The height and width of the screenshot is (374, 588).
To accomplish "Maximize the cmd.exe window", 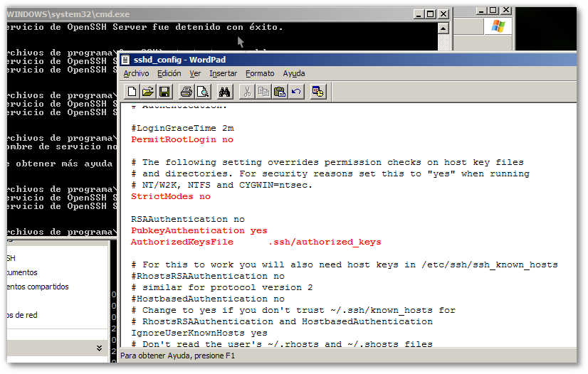I will [x=431, y=14].
